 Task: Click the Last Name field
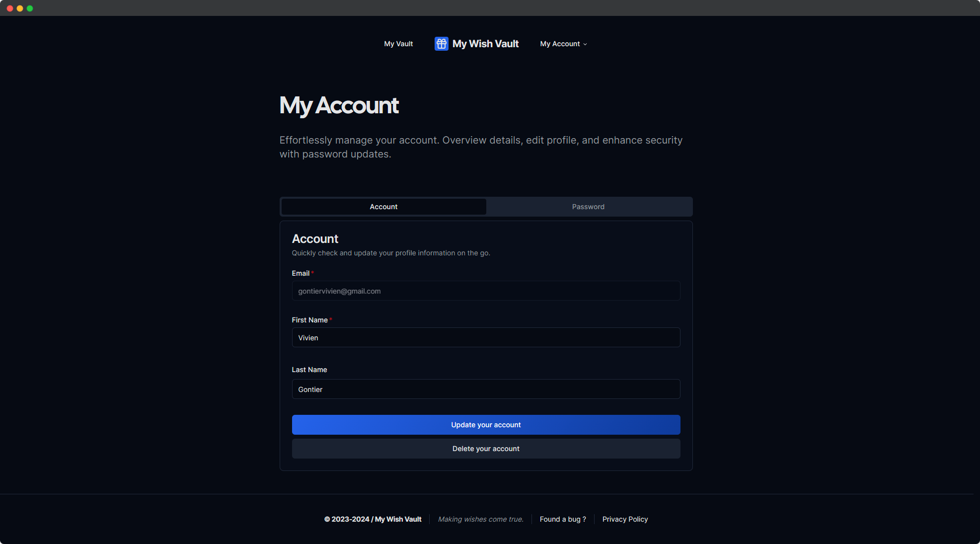pos(486,389)
